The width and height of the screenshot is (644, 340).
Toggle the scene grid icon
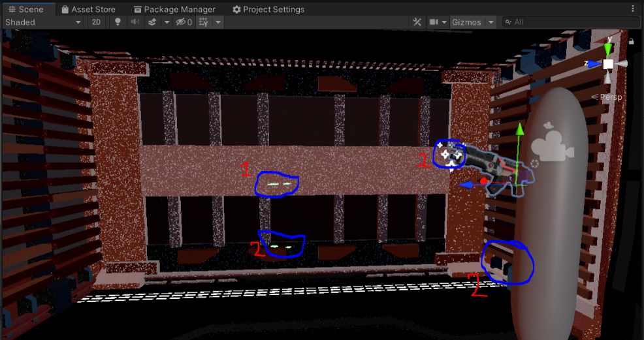pos(204,22)
